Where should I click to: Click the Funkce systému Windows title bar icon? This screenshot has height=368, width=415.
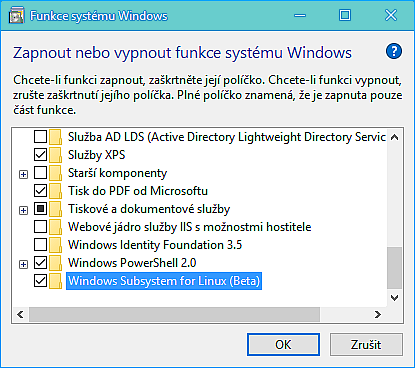(x=16, y=16)
